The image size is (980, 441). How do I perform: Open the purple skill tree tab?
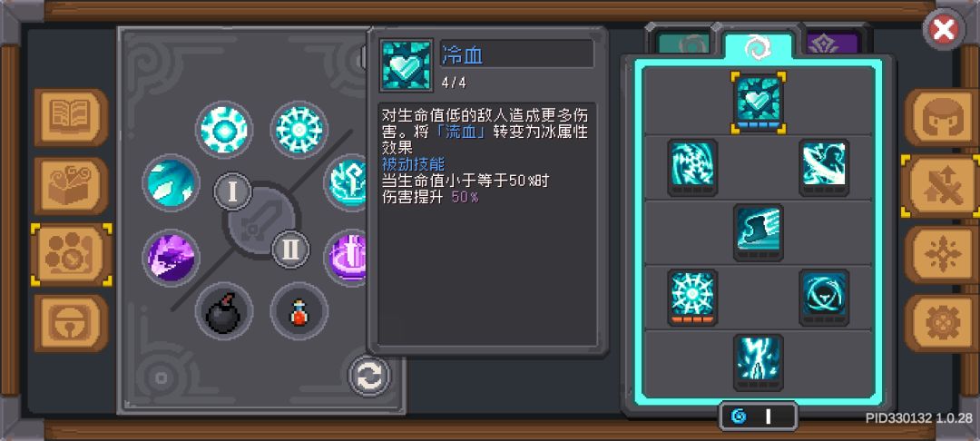(x=832, y=44)
